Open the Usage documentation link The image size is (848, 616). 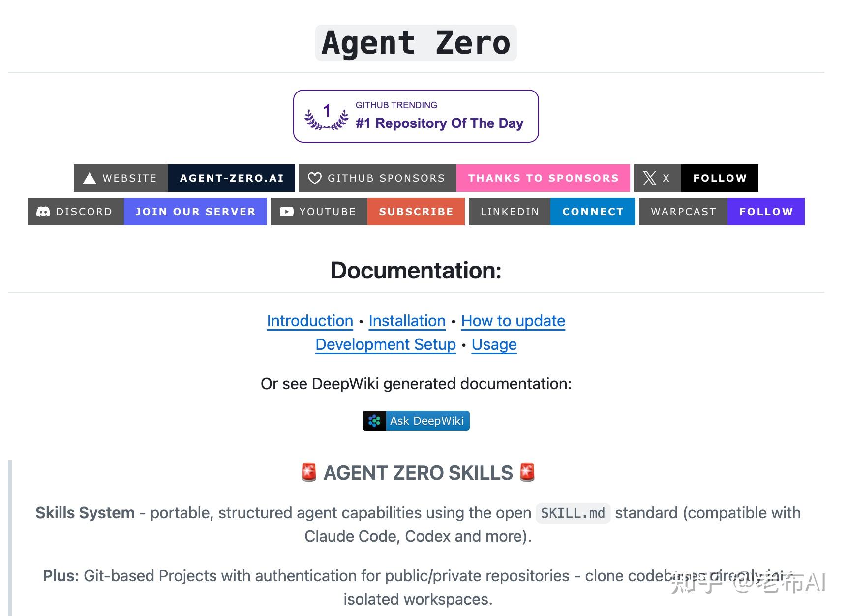click(x=494, y=344)
